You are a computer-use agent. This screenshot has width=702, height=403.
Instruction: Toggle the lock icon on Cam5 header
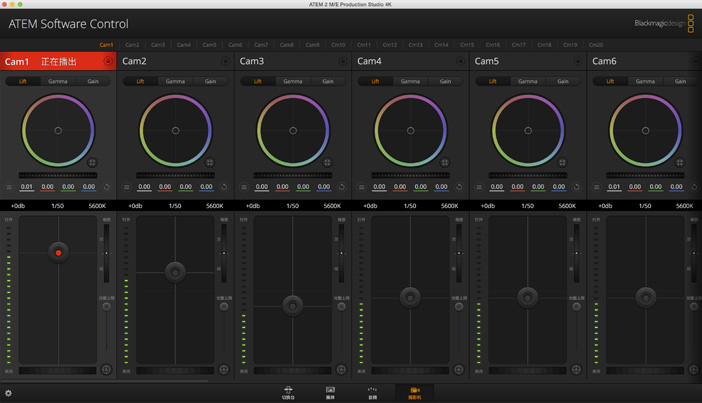[x=578, y=61]
